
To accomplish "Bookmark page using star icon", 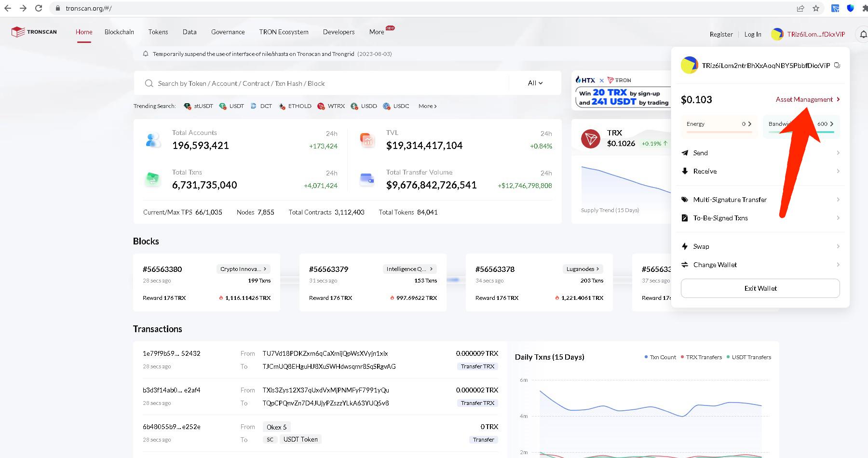I will click(x=816, y=8).
